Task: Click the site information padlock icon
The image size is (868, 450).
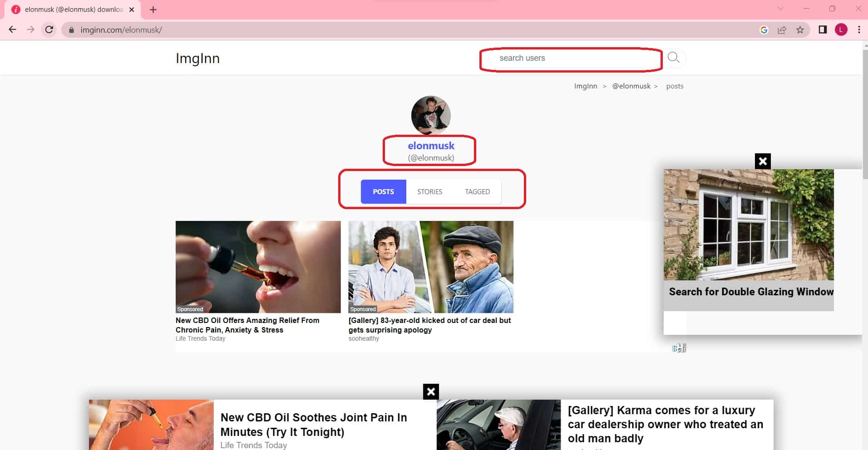Action: coord(71,29)
